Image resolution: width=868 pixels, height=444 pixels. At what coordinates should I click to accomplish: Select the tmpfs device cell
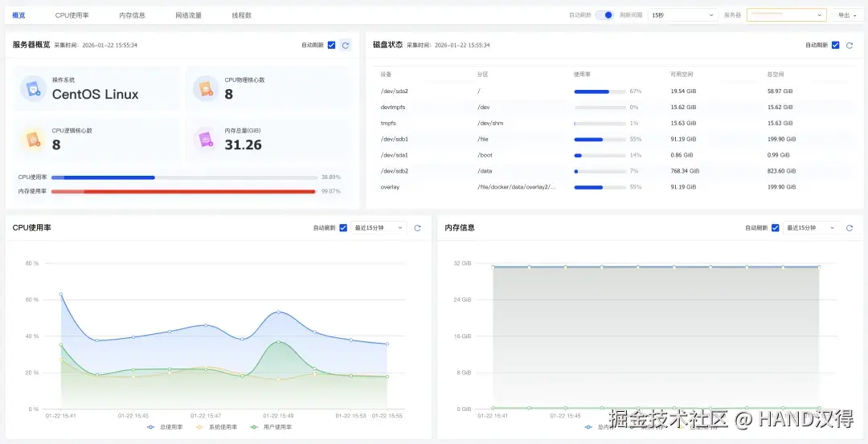(x=387, y=124)
